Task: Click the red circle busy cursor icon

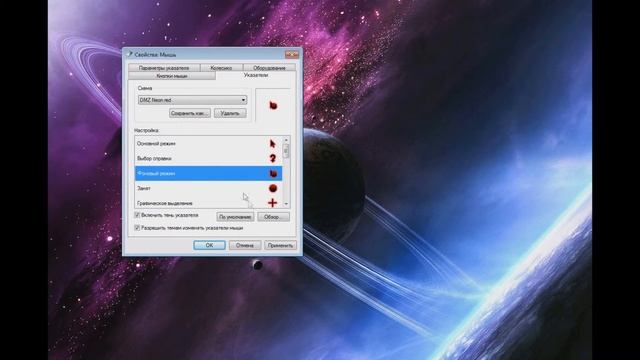Action: pos(273,188)
